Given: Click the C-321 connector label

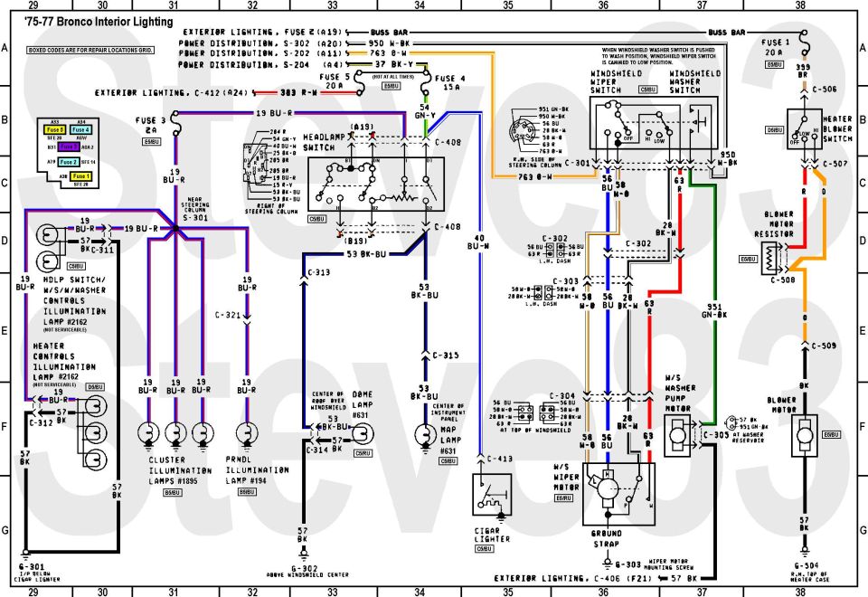Looking at the screenshot, I should click(228, 315).
